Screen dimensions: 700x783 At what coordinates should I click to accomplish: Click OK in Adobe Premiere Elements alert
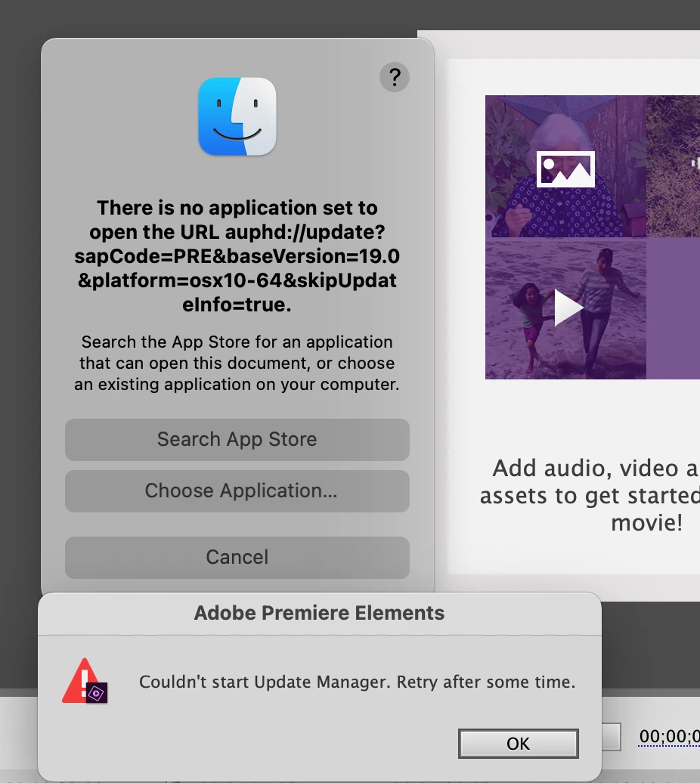click(x=519, y=744)
